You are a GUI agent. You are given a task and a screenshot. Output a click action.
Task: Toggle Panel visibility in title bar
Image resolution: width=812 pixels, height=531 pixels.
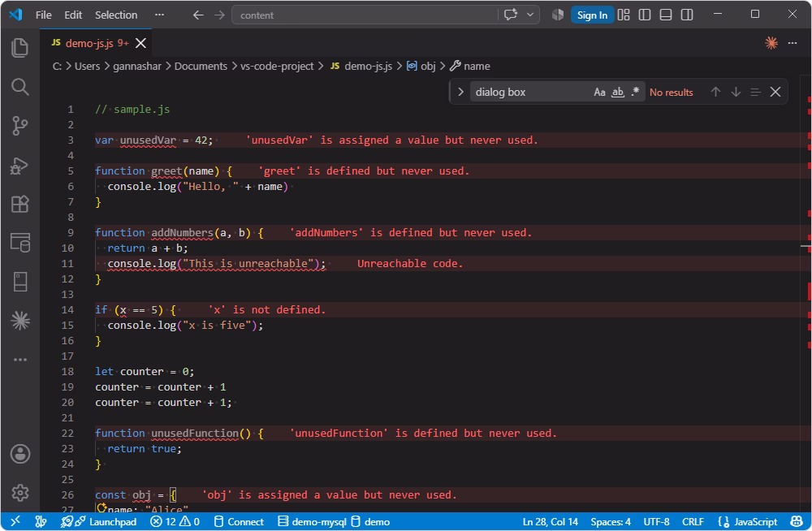click(666, 15)
